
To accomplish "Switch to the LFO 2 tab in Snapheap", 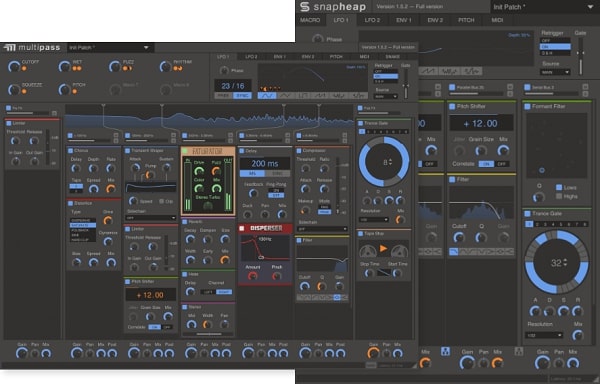I will 372,20.
